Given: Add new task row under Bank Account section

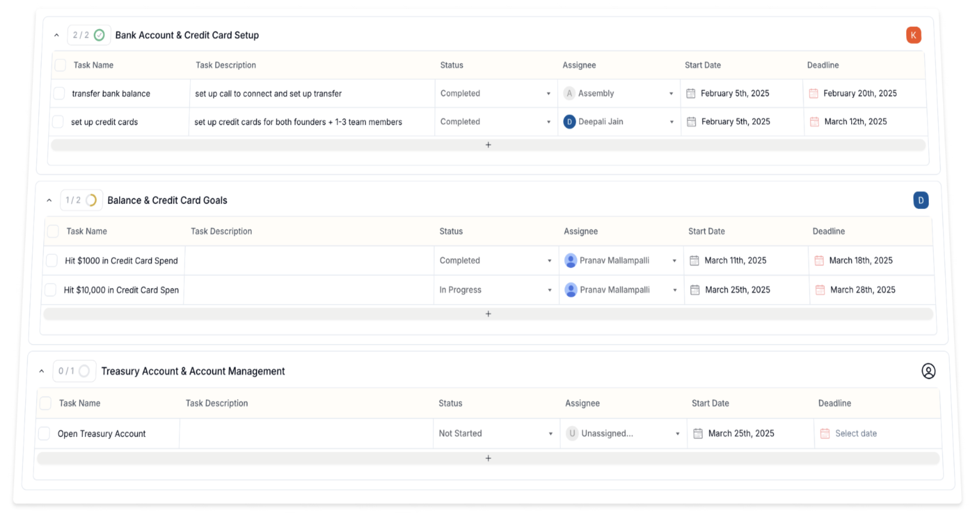Looking at the screenshot, I should (x=488, y=145).
